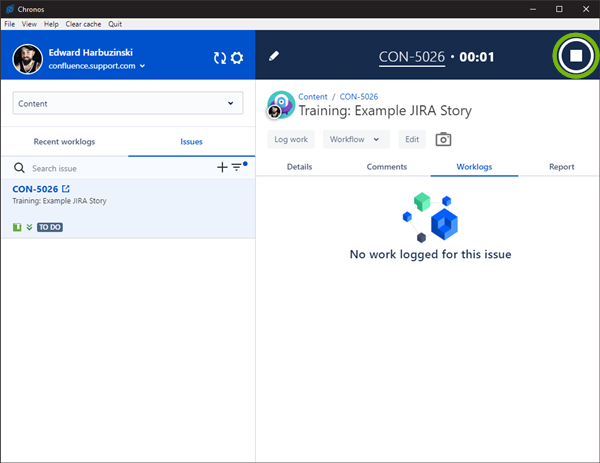
Task: Open the File menu
Action: coord(10,24)
